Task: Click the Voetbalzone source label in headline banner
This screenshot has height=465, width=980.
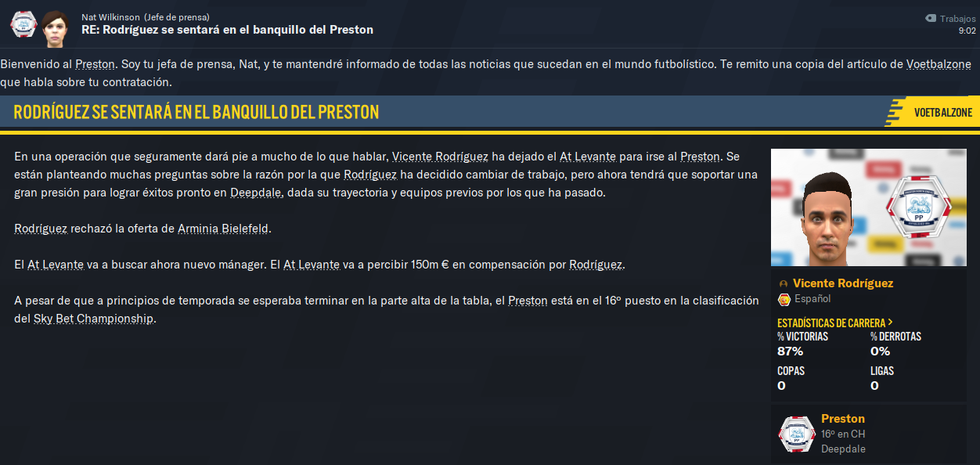Action: click(x=942, y=113)
